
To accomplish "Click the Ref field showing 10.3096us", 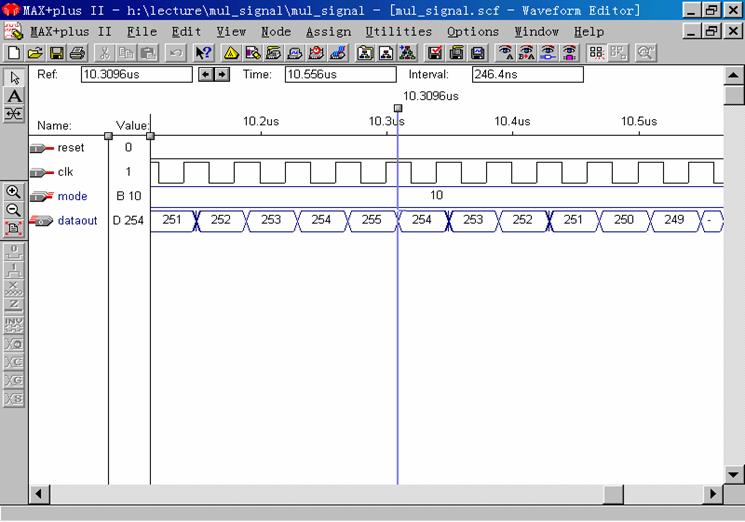I will point(137,75).
